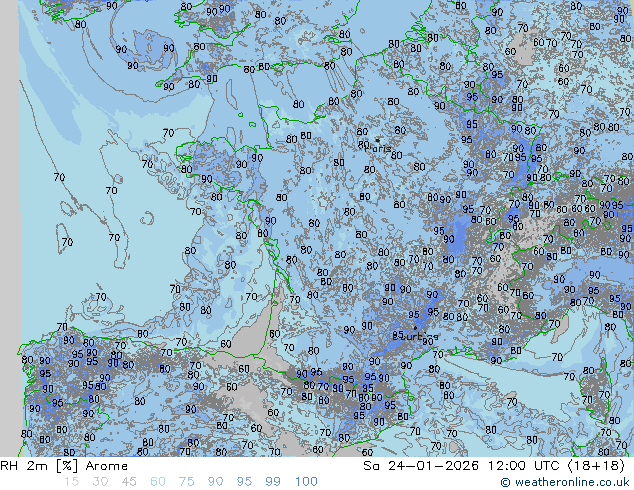Click the '(18+18)' forecast offset text
Screen dimensions: 634x490
click(596, 466)
